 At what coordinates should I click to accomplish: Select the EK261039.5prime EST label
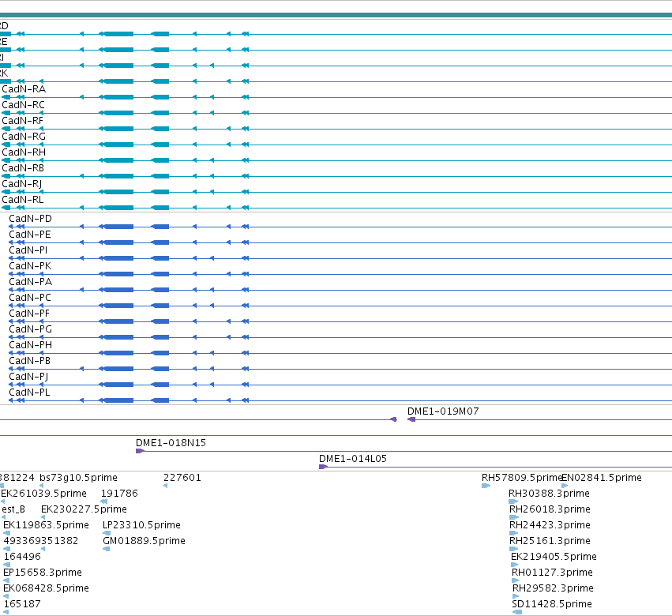coord(43,494)
